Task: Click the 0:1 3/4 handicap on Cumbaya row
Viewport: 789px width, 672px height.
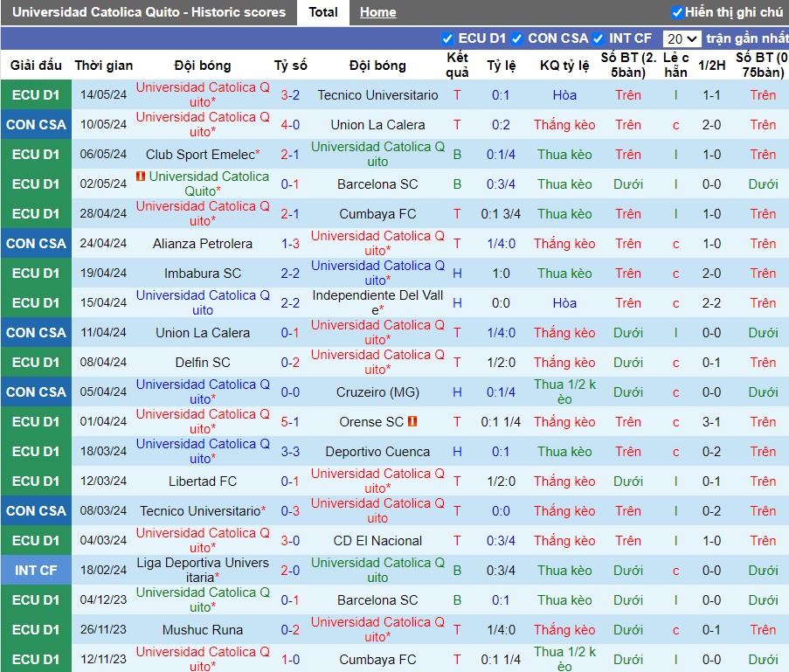Action: [501, 214]
